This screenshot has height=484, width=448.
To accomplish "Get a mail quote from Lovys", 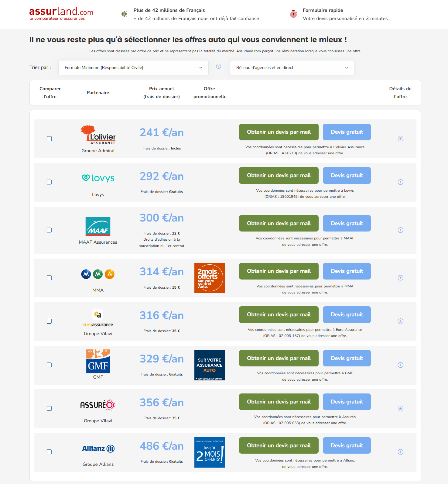I will pos(279,176).
